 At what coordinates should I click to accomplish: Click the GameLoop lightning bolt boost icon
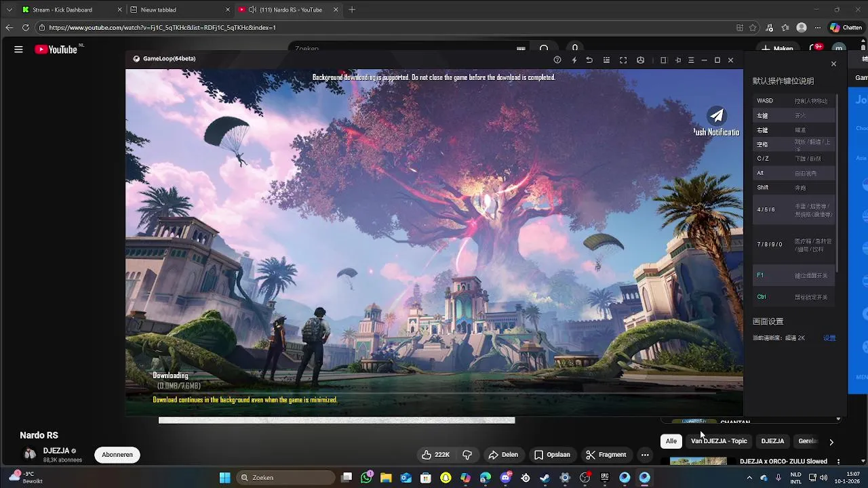coord(574,60)
